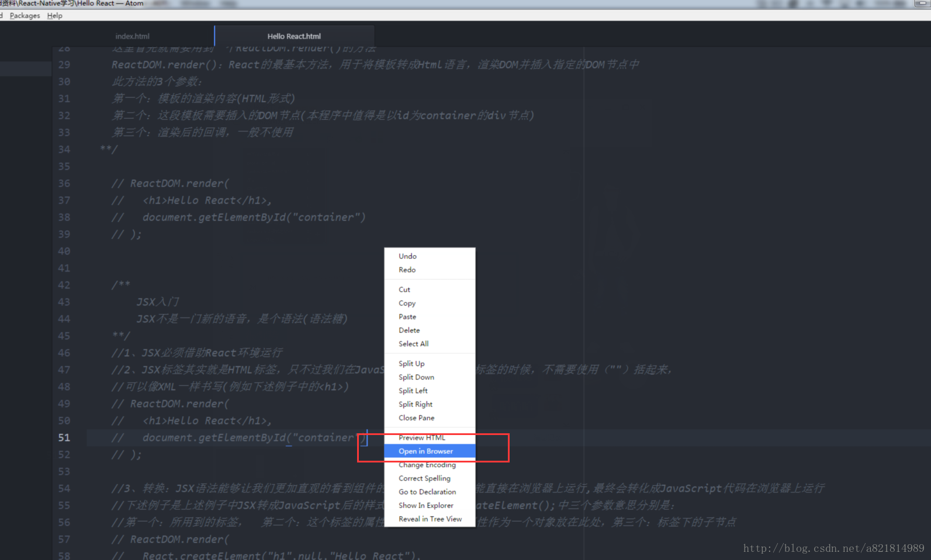The height and width of the screenshot is (560, 931).
Task: Click line number 42 in the gutter
Action: pyautogui.click(x=64, y=285)
